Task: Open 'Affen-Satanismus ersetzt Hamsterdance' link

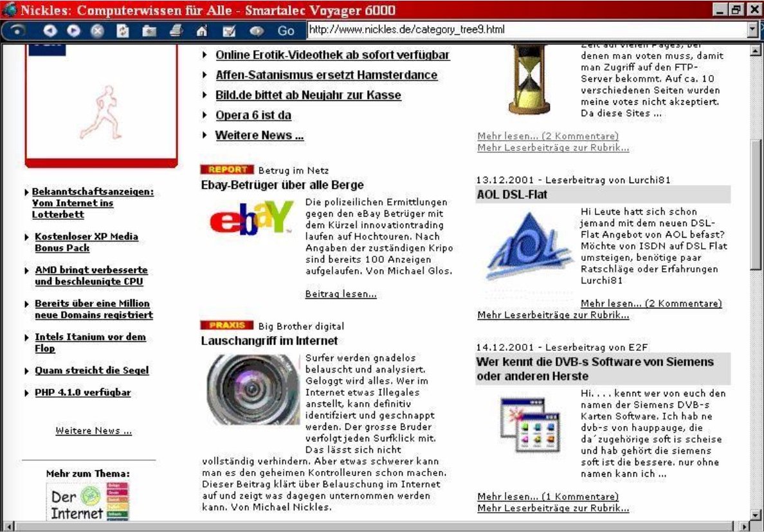Action: point(326,75)
